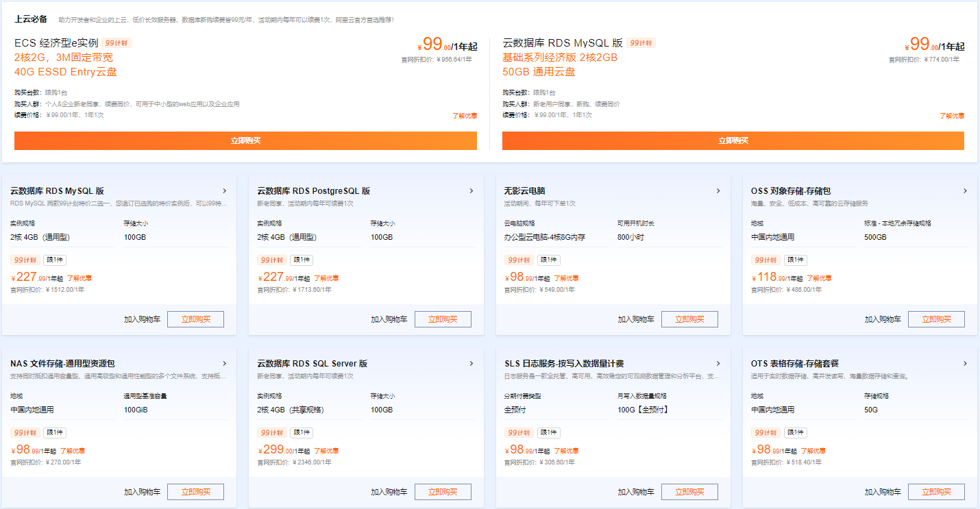Select the 500GB 标准-本地冗余存储规格 value

(875, 238)
